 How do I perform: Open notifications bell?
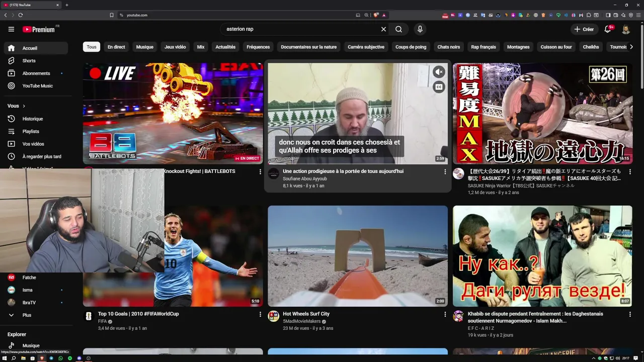608,29
